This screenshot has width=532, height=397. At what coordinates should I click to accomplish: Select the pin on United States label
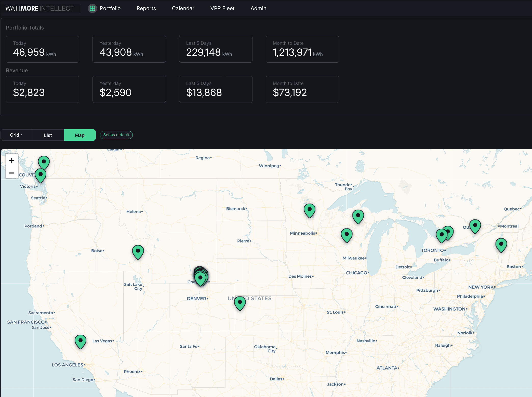tap(240, 303)
